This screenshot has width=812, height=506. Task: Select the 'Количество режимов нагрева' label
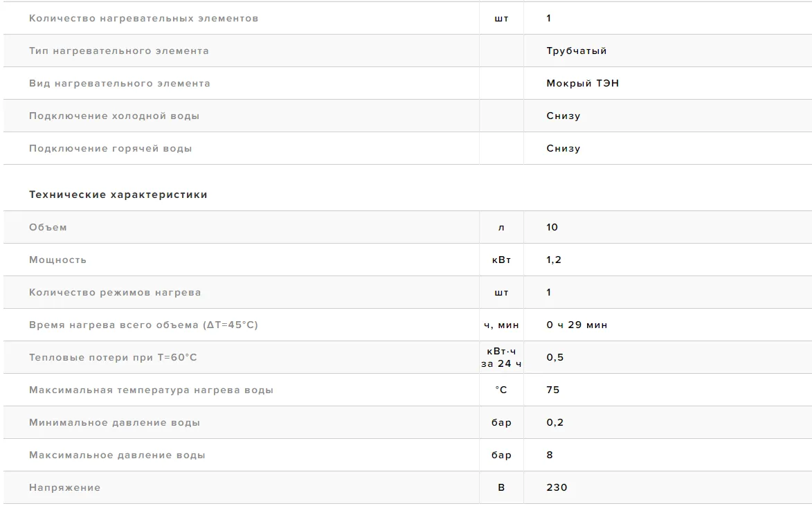pos(115,293)
